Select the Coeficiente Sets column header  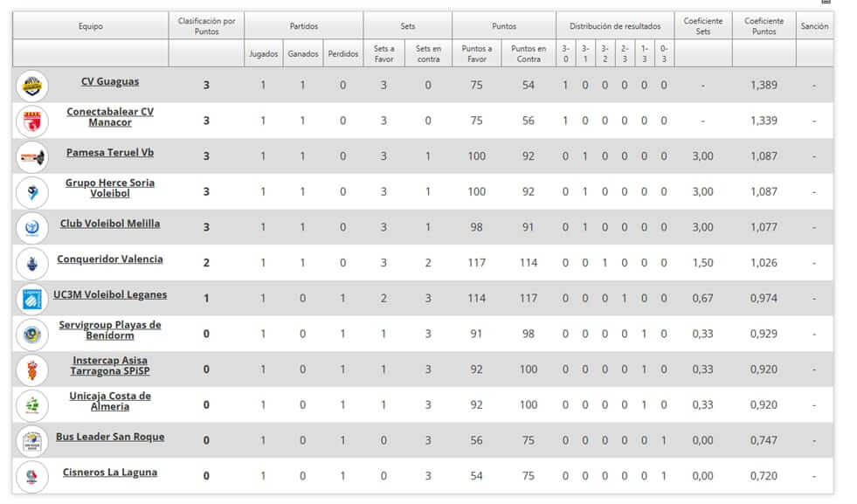(702, 26)
